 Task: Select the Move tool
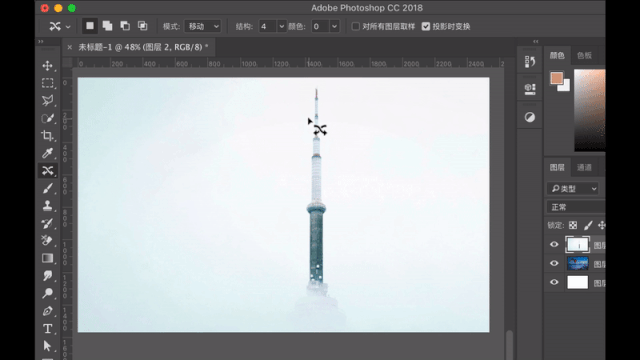(47, 66)
